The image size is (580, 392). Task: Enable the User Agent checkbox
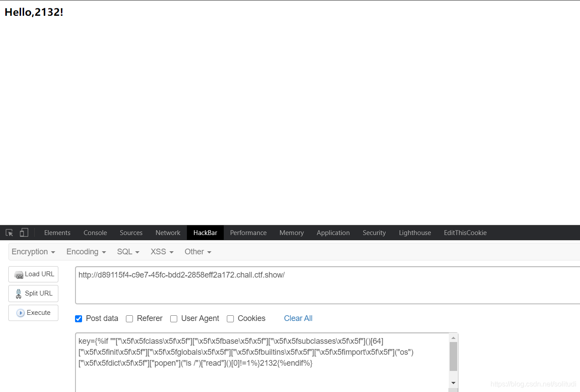pos(174,319)
